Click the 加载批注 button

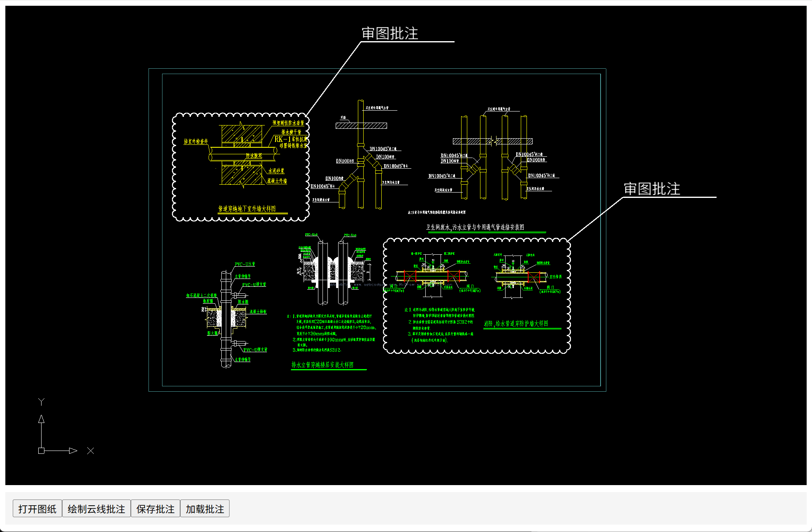(x=205, y=509)
